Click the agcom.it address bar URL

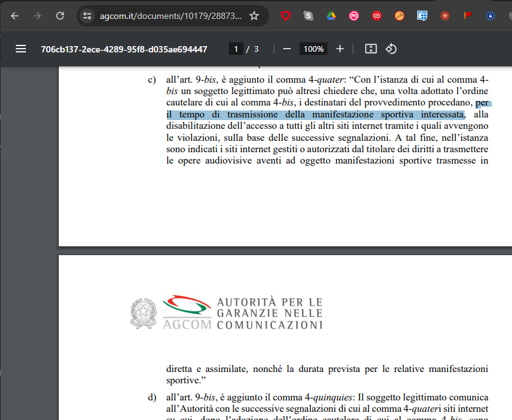click(x=171, y=16)
